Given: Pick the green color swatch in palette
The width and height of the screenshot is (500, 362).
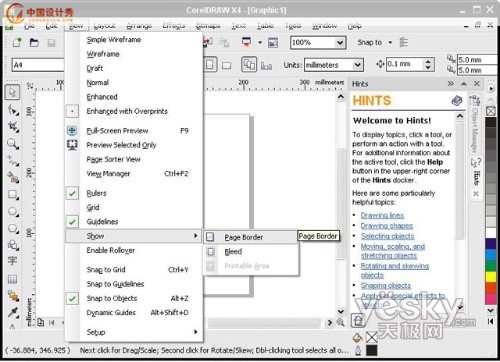Looking at the screenshot, I should click(x=491, y=266).
